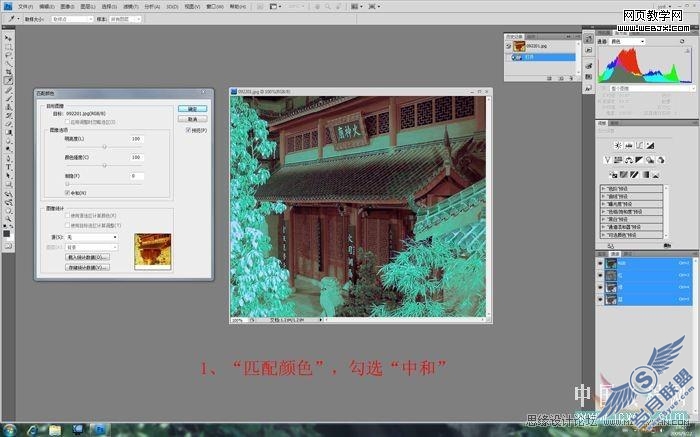This screenshot has width=700, height=437.
Task: Add a Hue/Saturation adjustment
Action: pyautogui.click(x=618, y=160)
